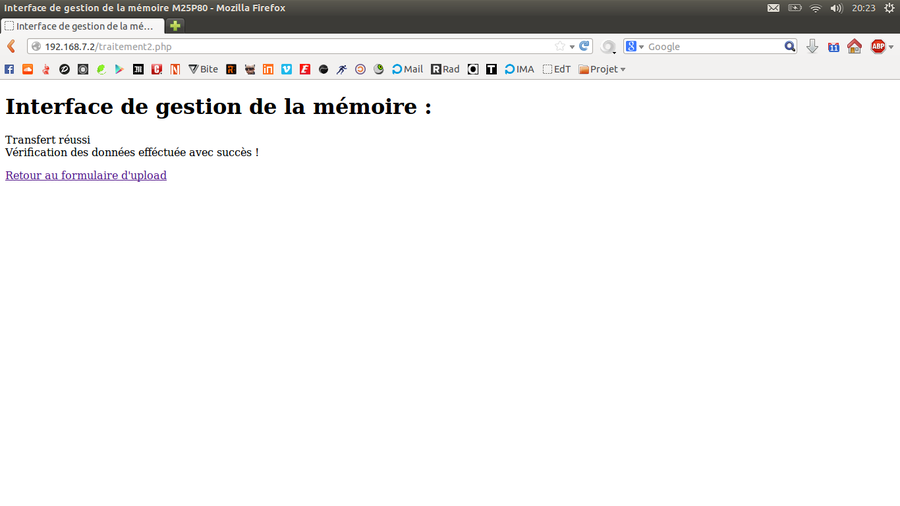
Task: Follow the Retour au formulaire d'upload link
Action: click(x=86, y=175)
